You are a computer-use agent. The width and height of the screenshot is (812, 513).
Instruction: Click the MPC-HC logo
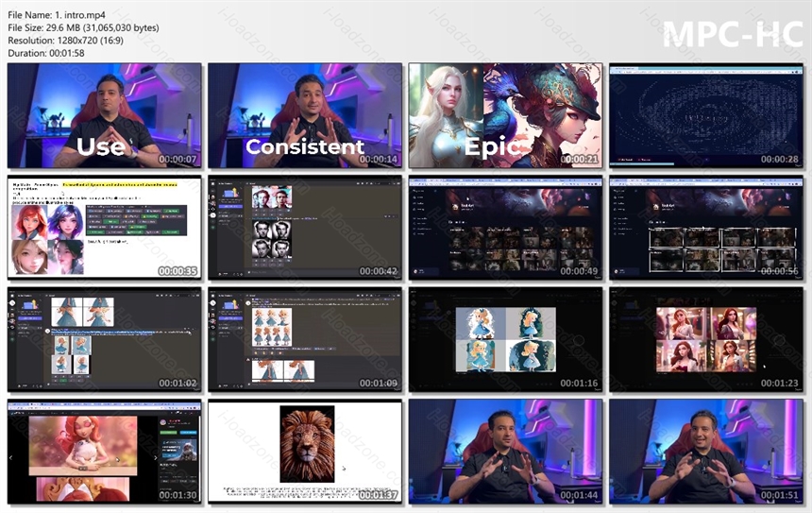click(x=733, y=35)
